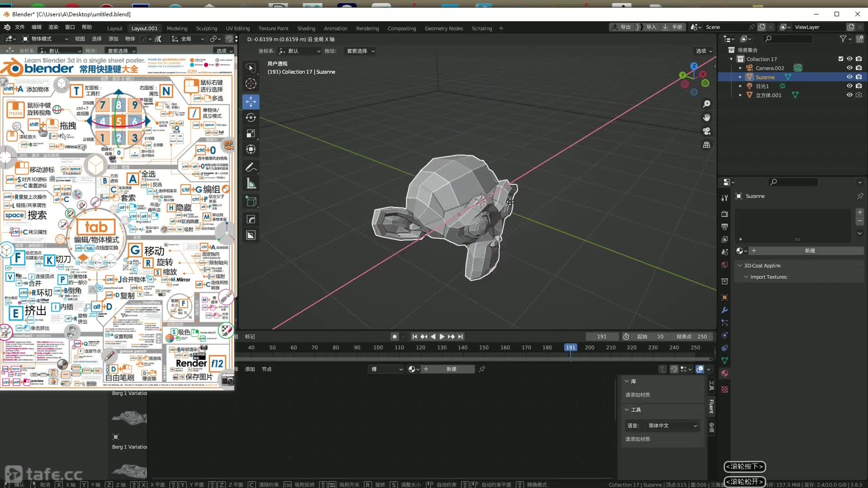Viewport: 868px width, 488px height.
Task: Toggle exclude checkbox for Collection 17
Action: click(841, 59)
